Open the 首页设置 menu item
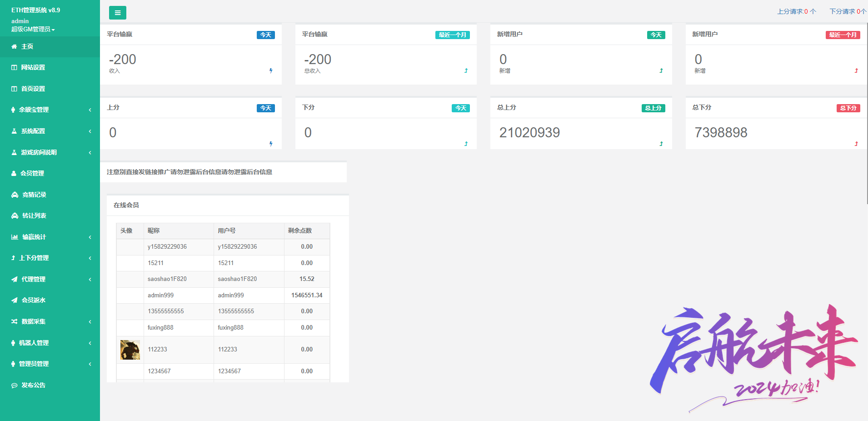 click(50, 89)
